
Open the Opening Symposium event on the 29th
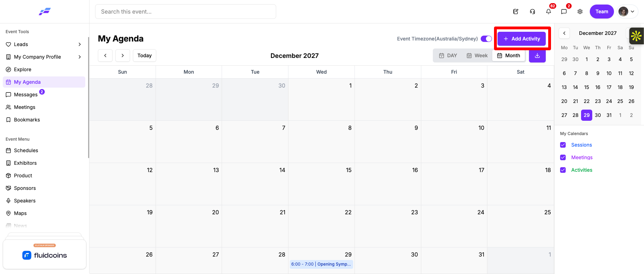[x=321, y=264]
